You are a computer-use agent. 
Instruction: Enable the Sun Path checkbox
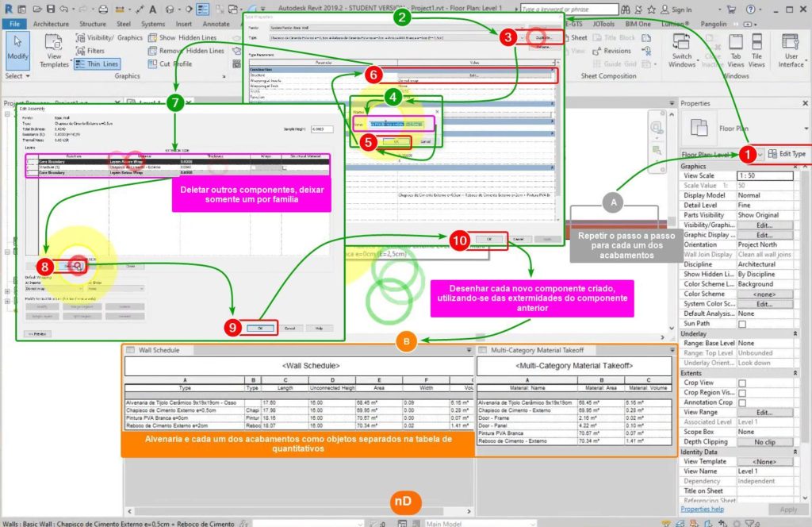pos(742,324)
